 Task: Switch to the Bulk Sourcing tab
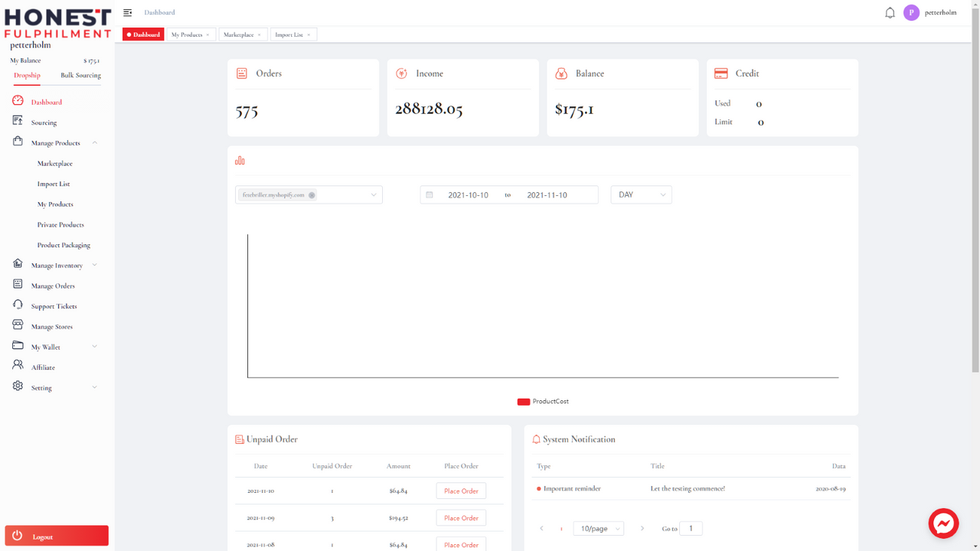80,75
